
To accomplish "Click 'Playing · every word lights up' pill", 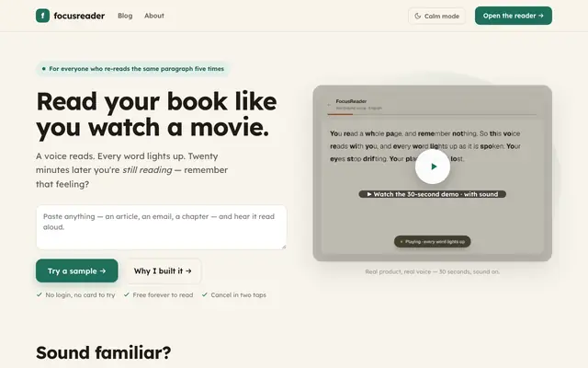I will click(x=433, y=241).
